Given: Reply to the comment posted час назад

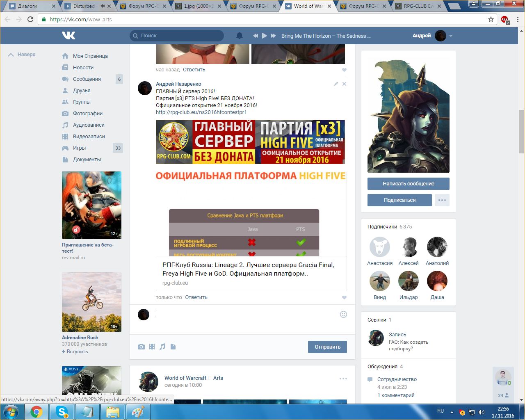Looking at the screenshot, I should pyautogui.click(x=194, y=70).
